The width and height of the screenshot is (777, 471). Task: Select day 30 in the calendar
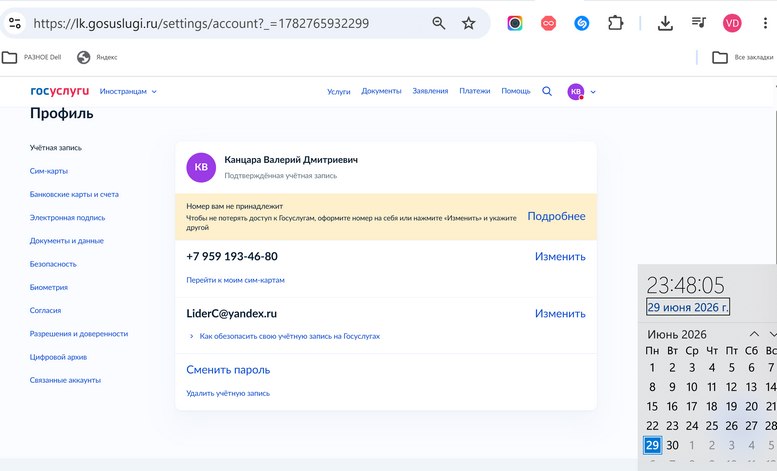[672, 445]
